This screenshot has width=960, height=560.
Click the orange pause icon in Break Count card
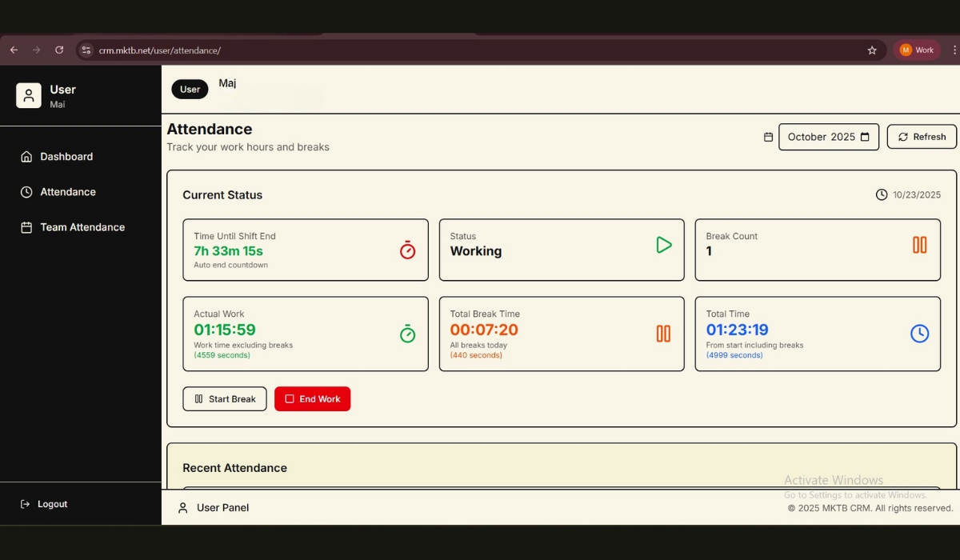919,245
